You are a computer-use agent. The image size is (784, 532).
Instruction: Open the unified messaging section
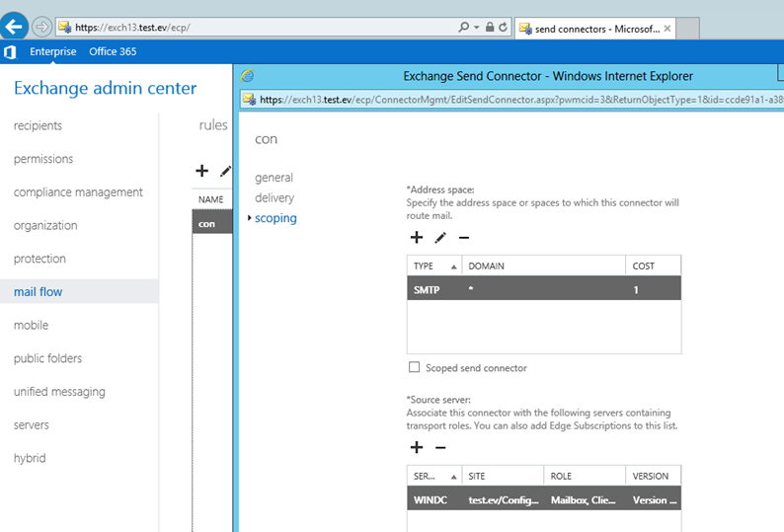59,392
